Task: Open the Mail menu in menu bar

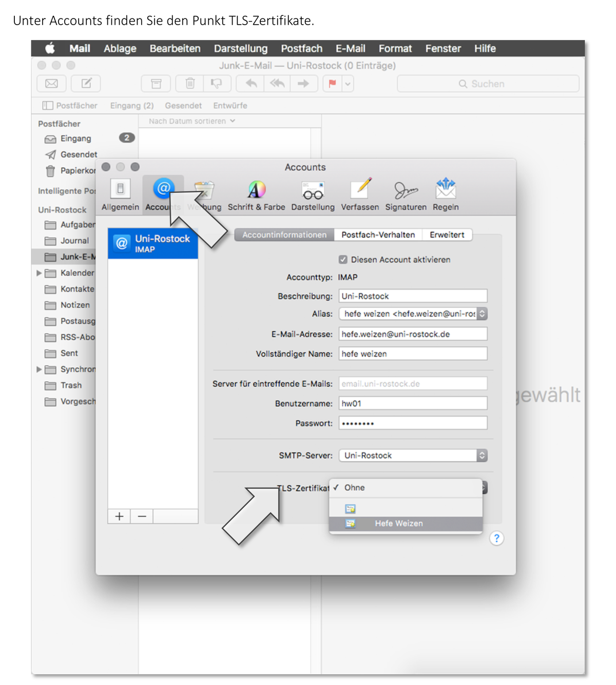Action: (x=80, y=48)
